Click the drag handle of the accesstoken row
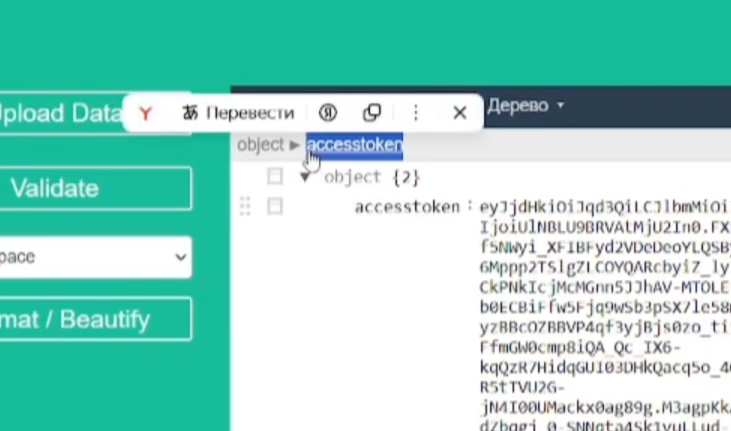 tap(245, 206)
